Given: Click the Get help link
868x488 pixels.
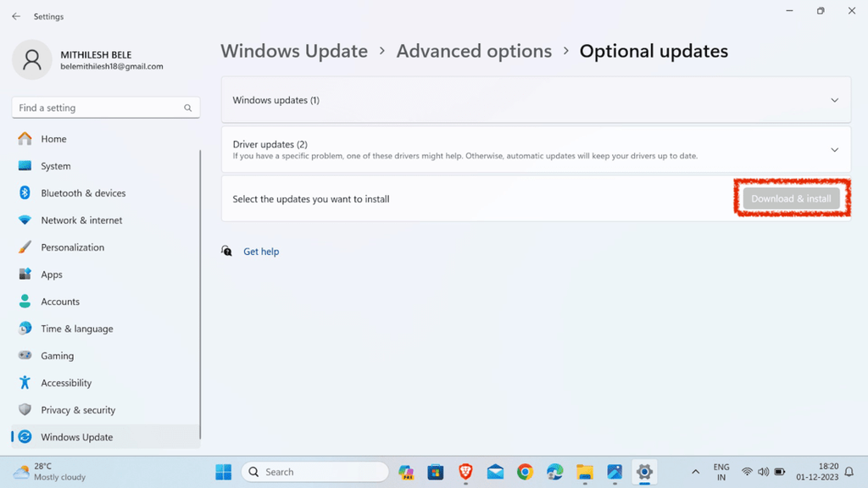Looking at the screenshot, I should pyautogui.click(x=260, y=251).
